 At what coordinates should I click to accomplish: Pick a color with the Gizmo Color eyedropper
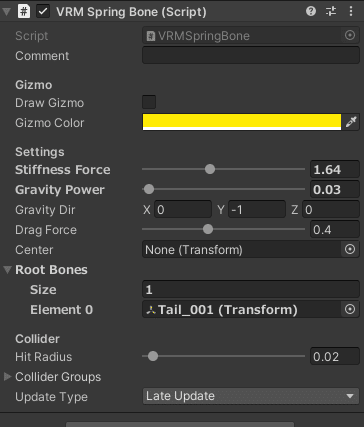351,122
